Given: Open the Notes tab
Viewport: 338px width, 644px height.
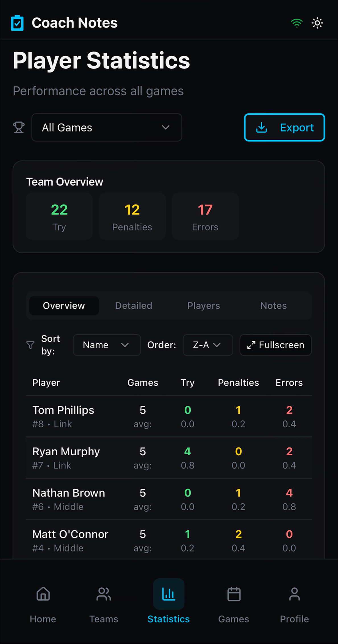Looking at the screenshot, I should 273,306.
